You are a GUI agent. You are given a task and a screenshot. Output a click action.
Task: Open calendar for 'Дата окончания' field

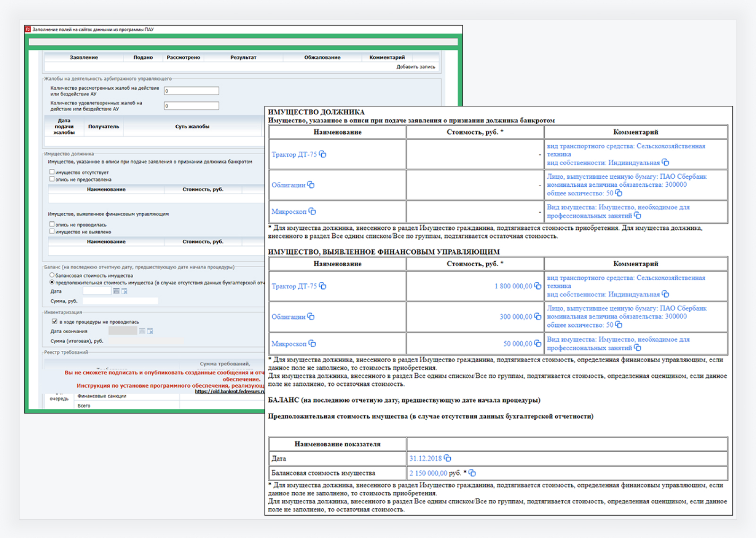(142, 331)
